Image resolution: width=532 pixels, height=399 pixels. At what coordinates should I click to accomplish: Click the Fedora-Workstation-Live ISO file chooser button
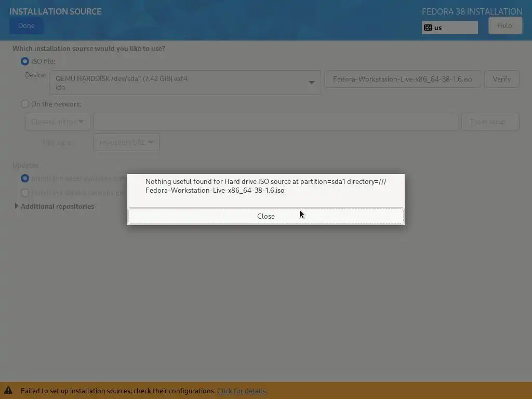click(x=403, y=79)
